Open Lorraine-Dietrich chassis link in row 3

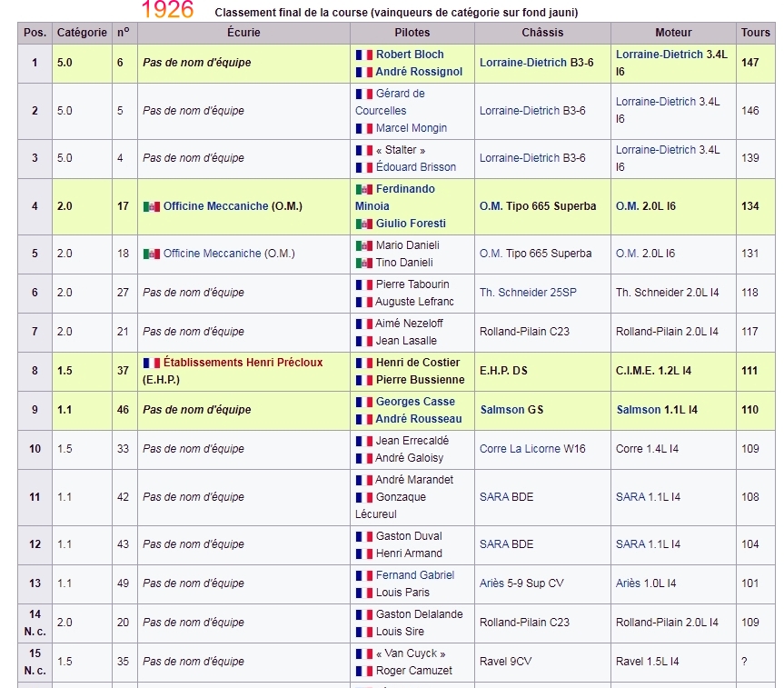[519, 157]
